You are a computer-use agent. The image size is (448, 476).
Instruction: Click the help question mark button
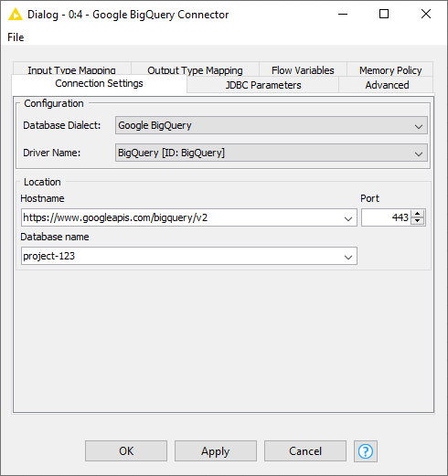click(x=366, y=451)
